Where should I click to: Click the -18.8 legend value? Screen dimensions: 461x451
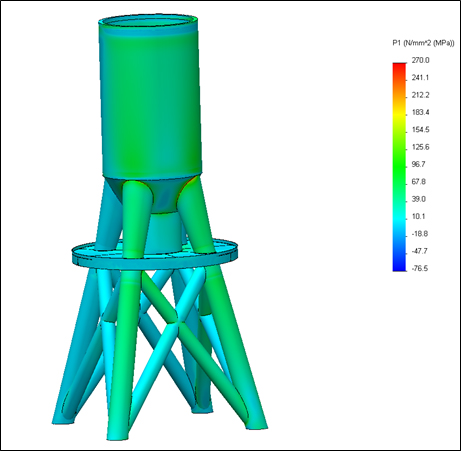tap(420, 234)
